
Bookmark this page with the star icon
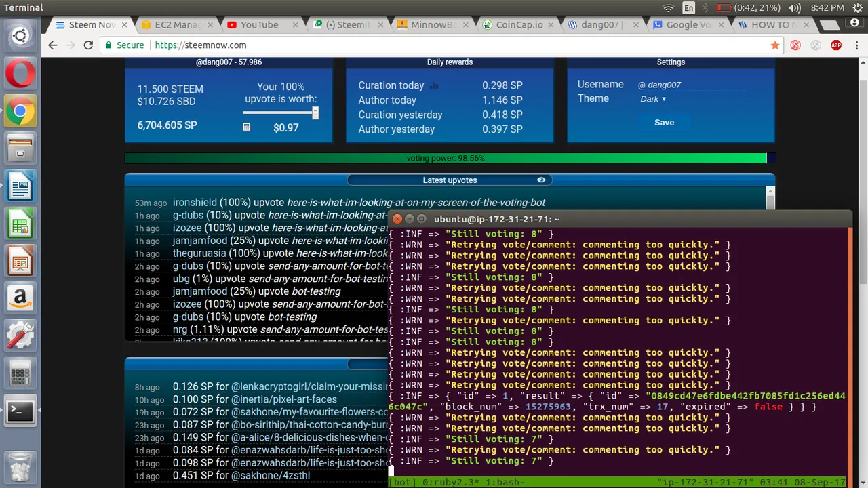pyautogui.click(x=775, y=45)
